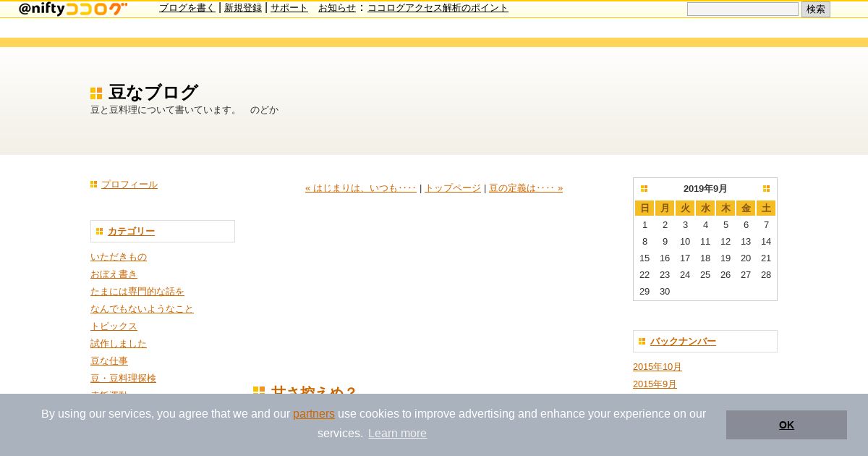
Task: Open 2015年9月 archive
Action: 655,384
